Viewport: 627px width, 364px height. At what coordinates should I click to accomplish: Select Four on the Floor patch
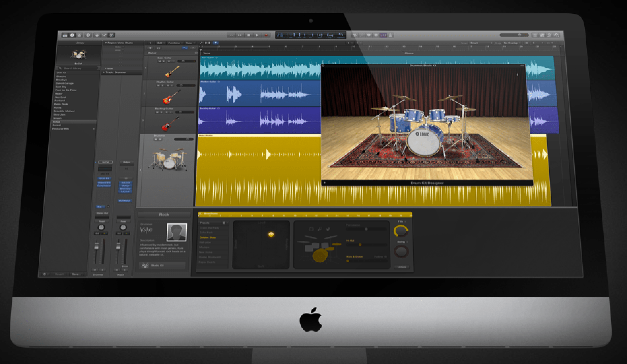(66, 90)
